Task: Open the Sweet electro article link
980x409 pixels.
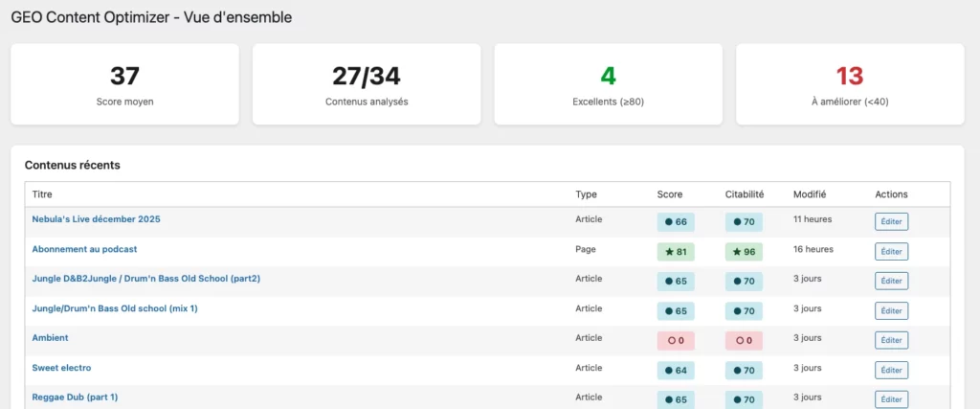Action: (x=61, y=368)
